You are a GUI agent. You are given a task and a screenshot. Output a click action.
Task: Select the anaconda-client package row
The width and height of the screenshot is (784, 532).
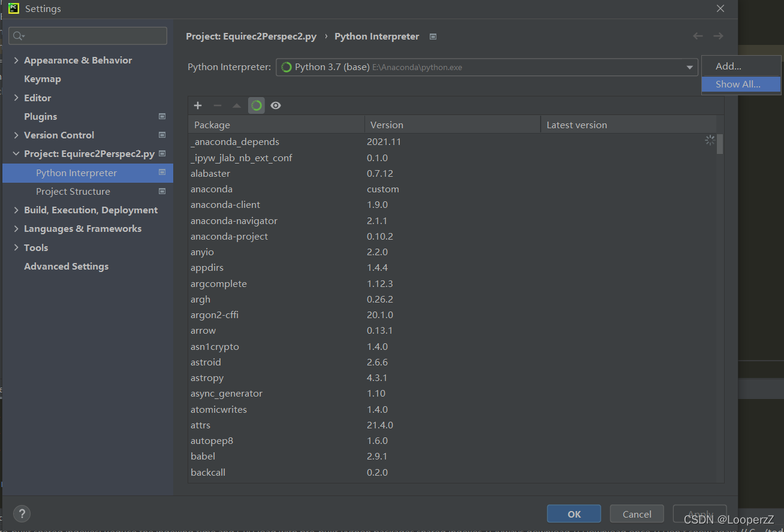pos(453,205)
